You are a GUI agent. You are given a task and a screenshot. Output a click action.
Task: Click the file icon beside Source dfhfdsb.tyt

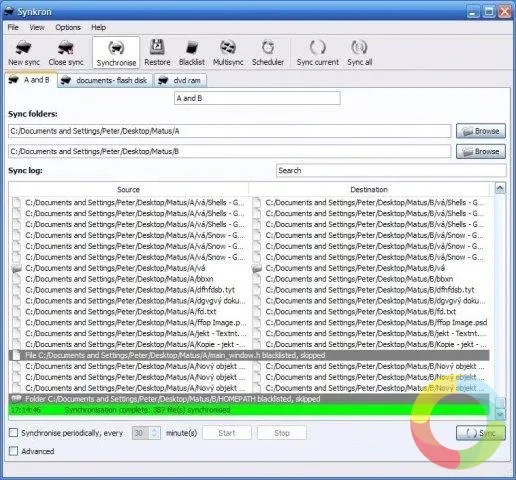[16, 290]
